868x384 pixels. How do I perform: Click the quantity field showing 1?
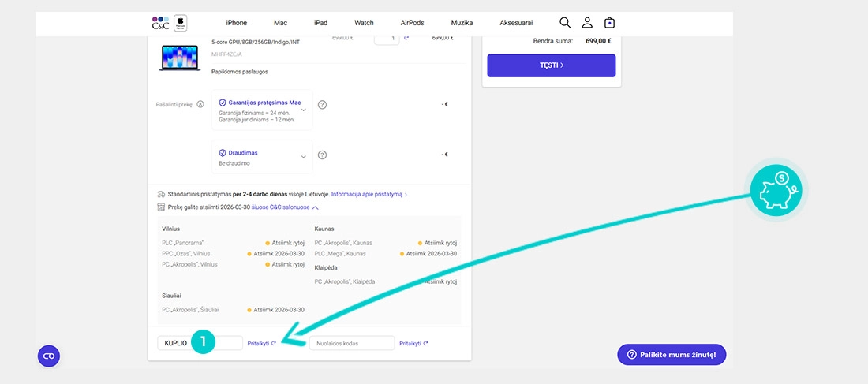pos(387,39)
